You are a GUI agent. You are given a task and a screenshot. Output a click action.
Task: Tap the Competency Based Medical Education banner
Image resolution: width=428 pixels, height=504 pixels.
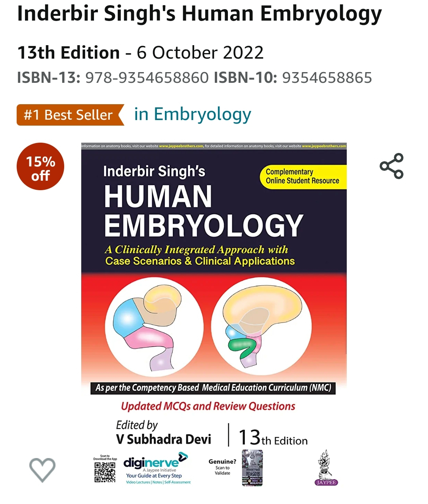pos(213,388)
